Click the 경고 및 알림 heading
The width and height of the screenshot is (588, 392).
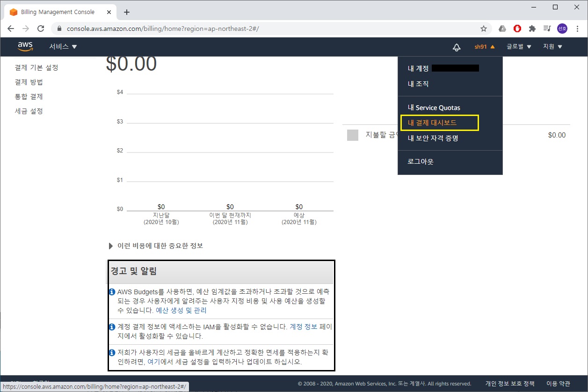click(x=134, y=271)
